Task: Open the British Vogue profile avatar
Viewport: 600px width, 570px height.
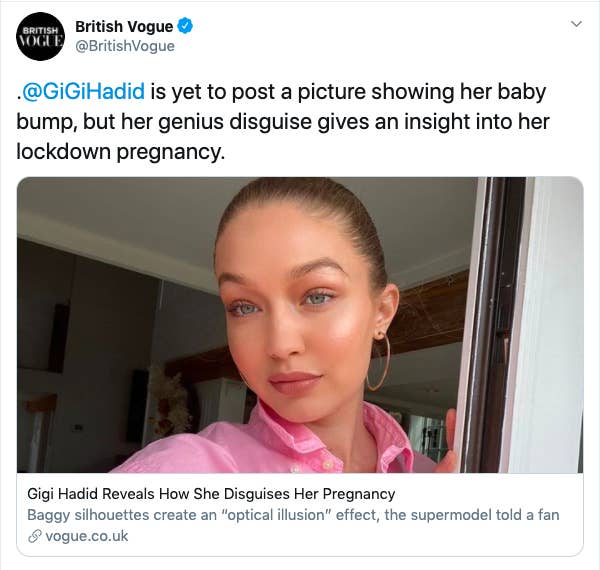Action: [40, 36]
